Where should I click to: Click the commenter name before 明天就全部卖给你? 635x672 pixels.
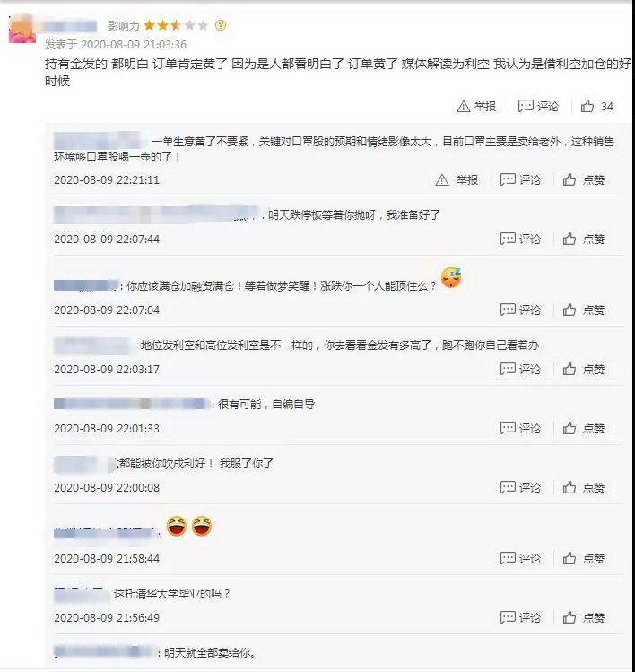(x=105, y=652)
